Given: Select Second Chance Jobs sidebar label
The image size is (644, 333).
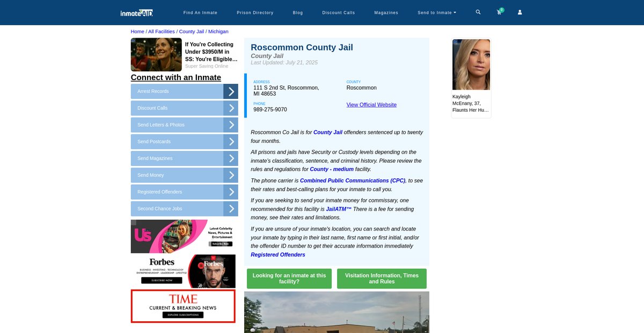Looking at the screenshot, I should tap(160, 208).
